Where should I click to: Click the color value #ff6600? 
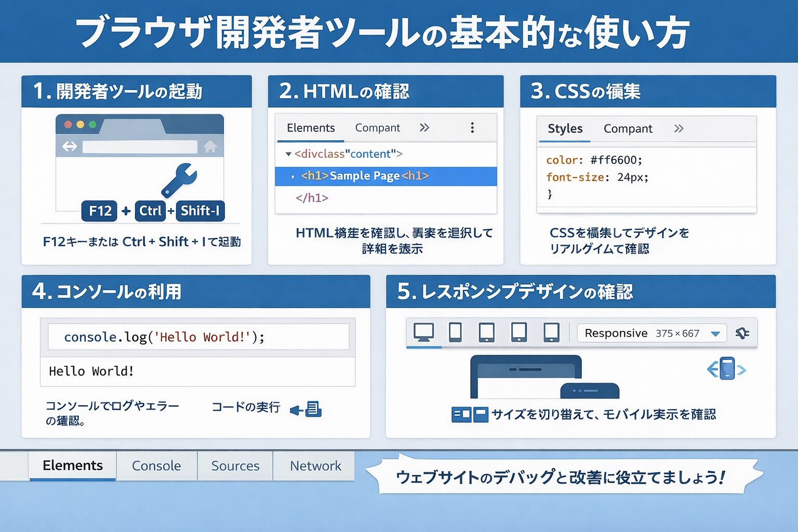coord(616,160)
